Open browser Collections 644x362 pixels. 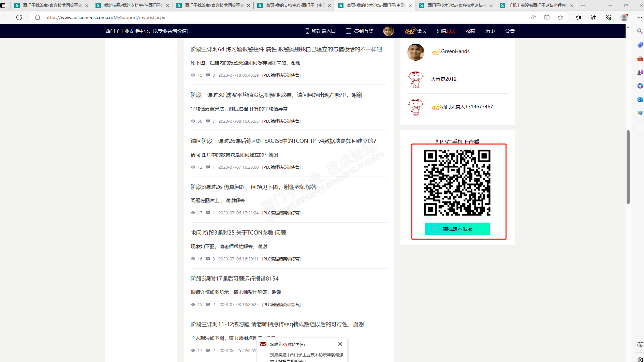594,17
